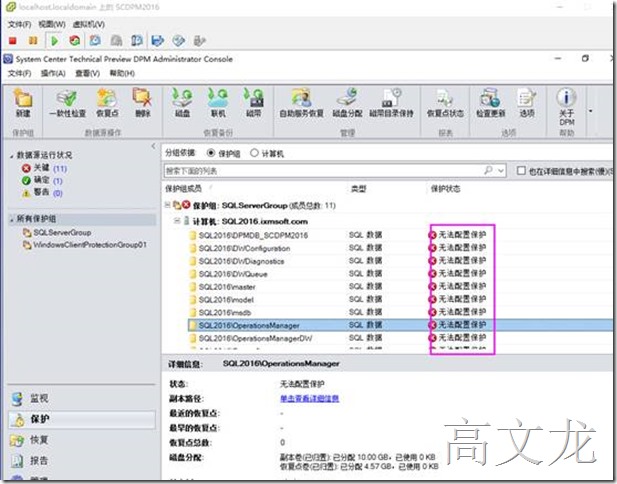
Task: Click the 恢复点 ribbon icon
Action: 107,103
